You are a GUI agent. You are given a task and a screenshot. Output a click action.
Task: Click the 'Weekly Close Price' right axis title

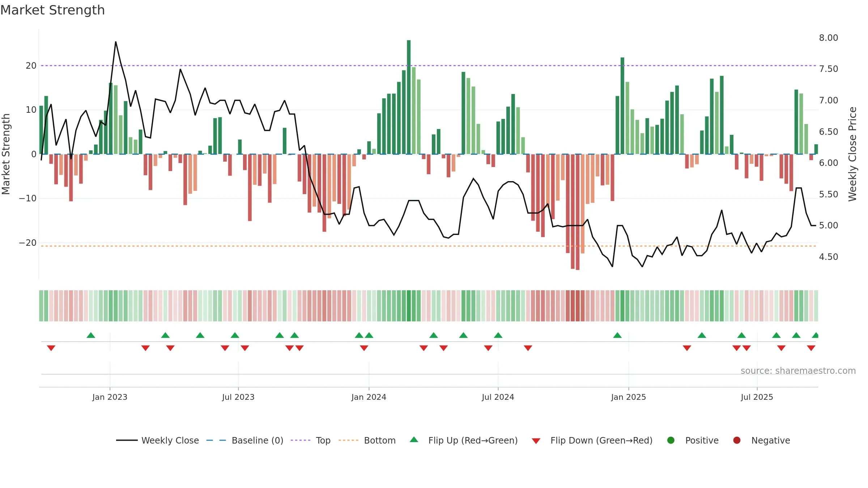pos(853,154)
